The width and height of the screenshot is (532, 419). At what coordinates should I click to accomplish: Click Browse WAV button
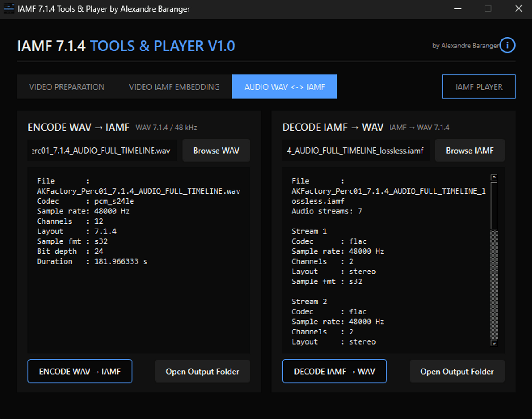pyautogui.click(x=216, y=151)
